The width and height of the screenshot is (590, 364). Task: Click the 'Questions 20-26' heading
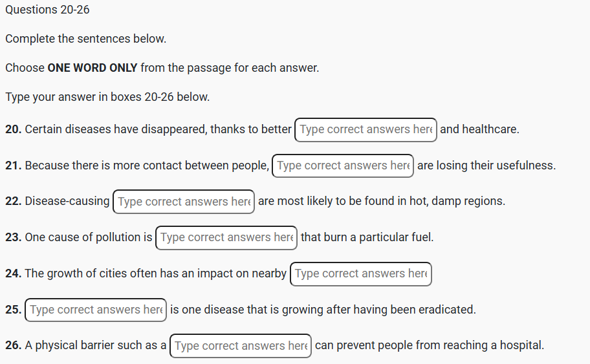pyautogui.click(x=47, y=10)
